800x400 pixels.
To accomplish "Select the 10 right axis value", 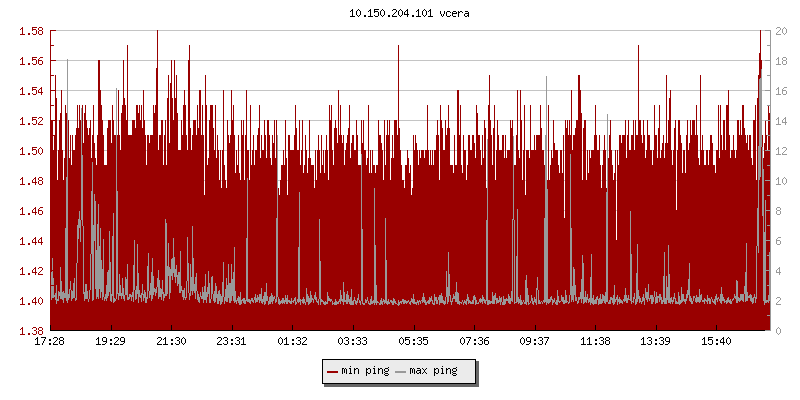I will [783, 181].
